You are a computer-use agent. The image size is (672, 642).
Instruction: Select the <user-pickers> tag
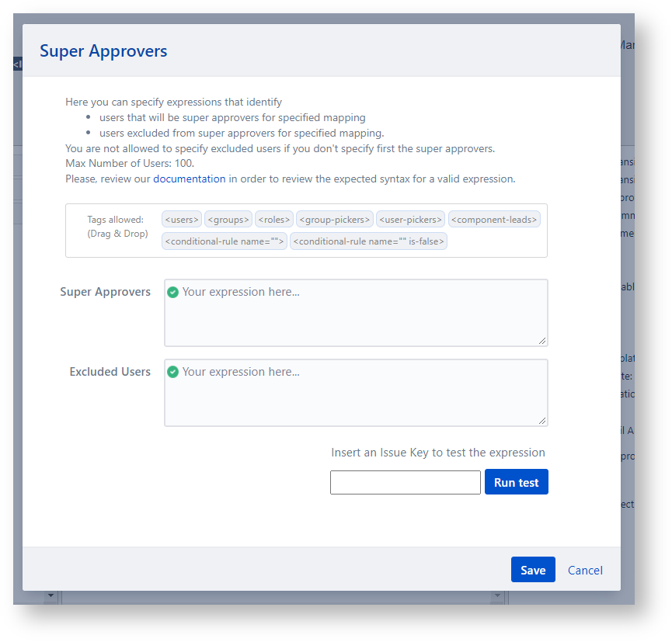pos(410,220)
